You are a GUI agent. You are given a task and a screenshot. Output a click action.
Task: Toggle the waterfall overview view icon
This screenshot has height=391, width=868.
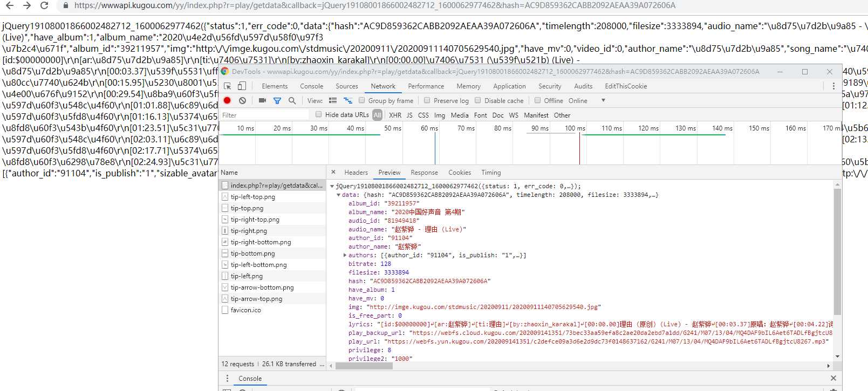coord(348,100)
